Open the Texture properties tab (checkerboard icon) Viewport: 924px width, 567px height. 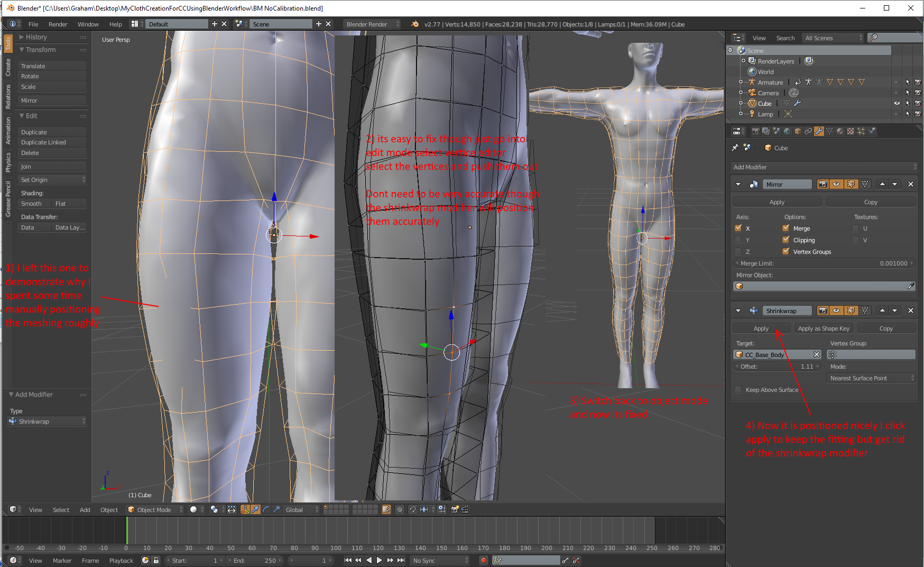[851, 131]
